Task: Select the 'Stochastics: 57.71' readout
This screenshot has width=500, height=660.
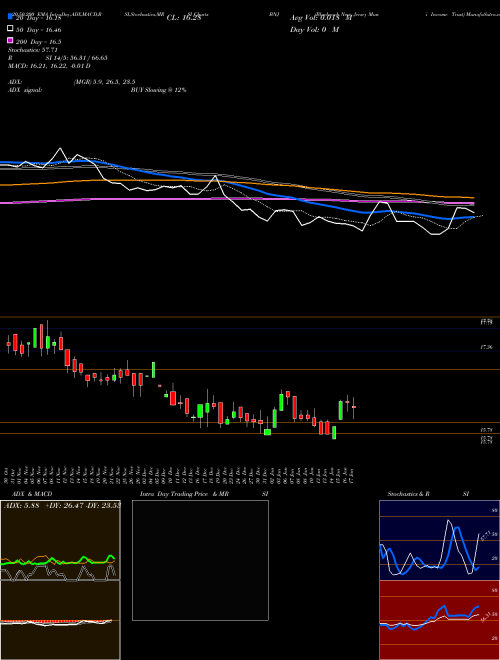Action: (x=32, y=50)
